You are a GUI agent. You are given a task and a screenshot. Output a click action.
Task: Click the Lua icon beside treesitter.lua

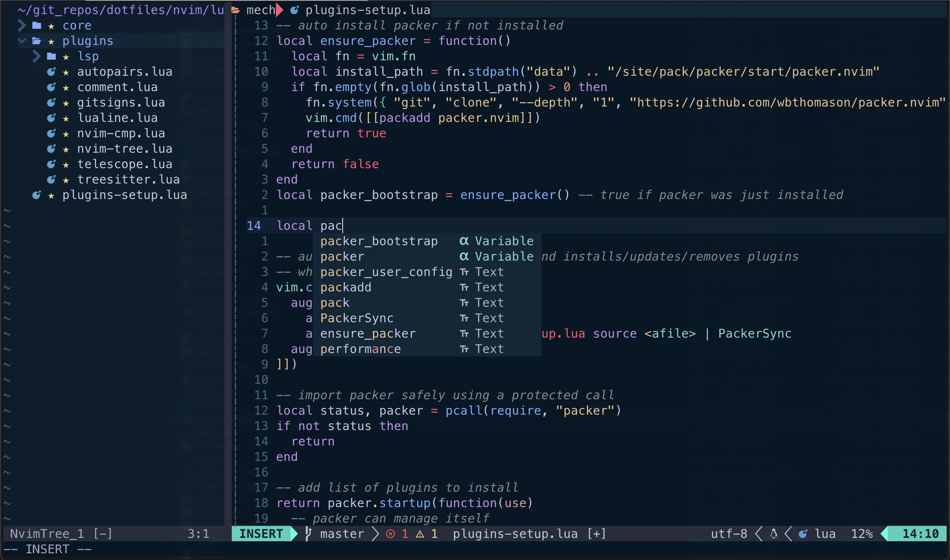click(51, 180)
